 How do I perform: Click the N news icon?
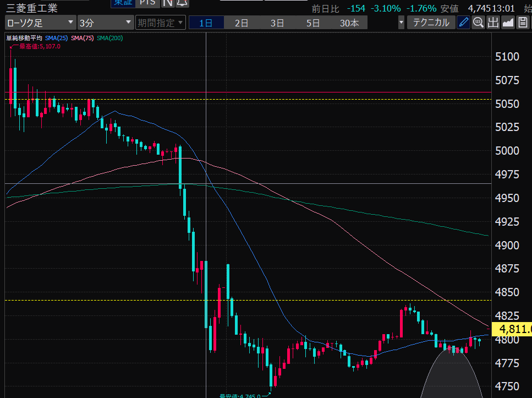tap(168, 3)
